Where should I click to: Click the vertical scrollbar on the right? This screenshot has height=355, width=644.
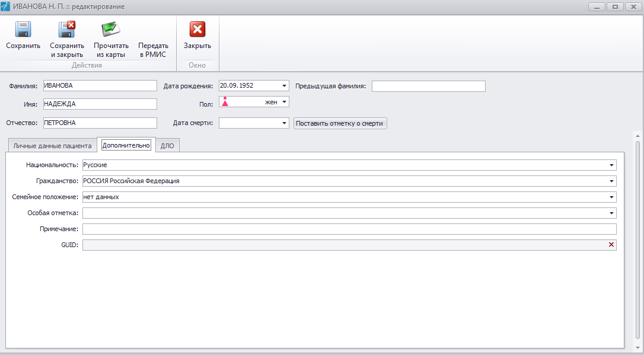tap(637, 237)
